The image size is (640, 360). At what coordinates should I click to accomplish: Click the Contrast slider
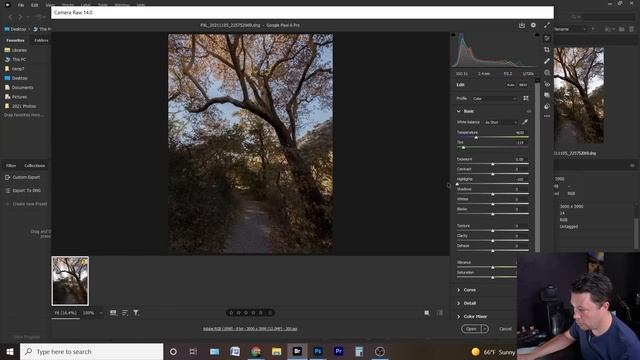(493, 174)
